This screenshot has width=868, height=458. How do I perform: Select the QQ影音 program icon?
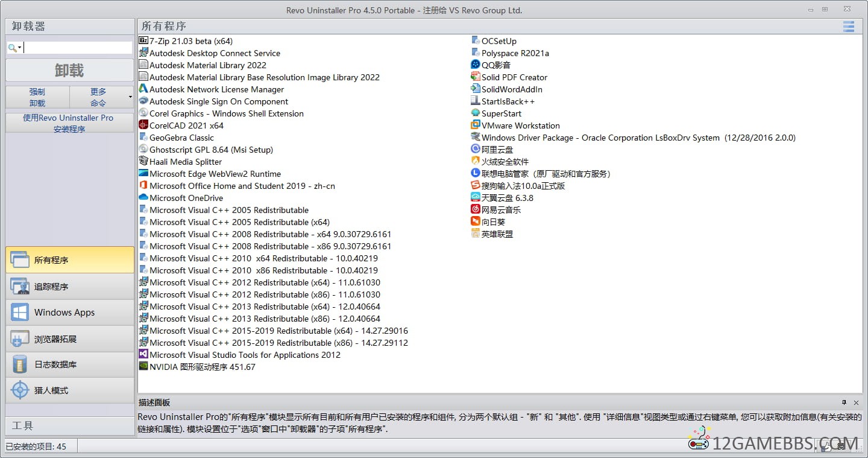(x=476, y=65)
